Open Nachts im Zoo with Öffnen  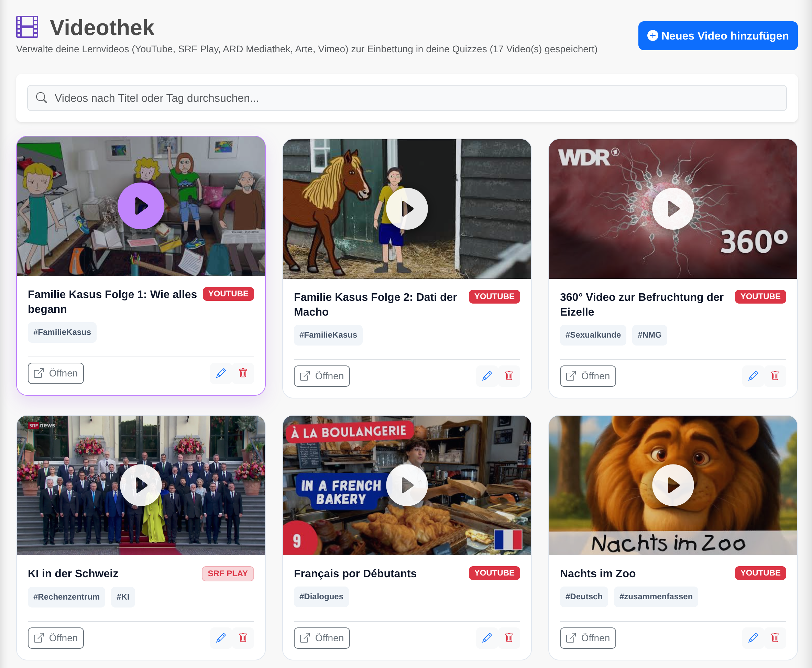pyautogui.click(x=588, y=638)
